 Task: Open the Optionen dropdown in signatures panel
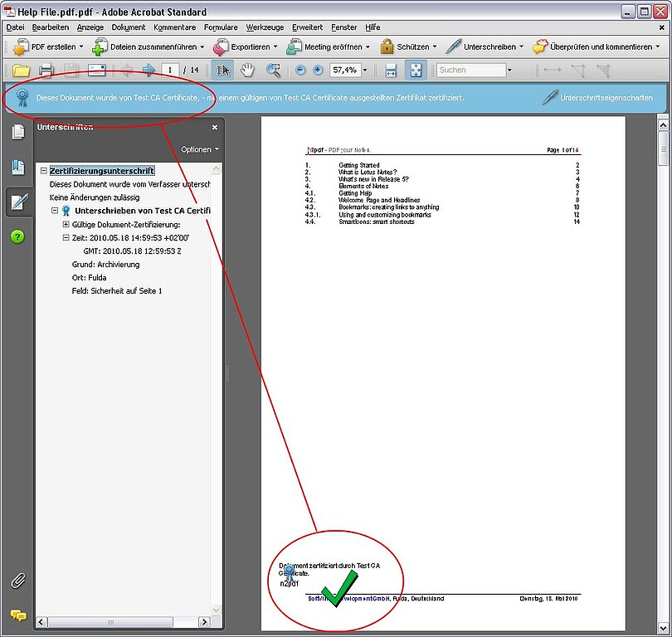pyautogui.click(x=200, y=149)
